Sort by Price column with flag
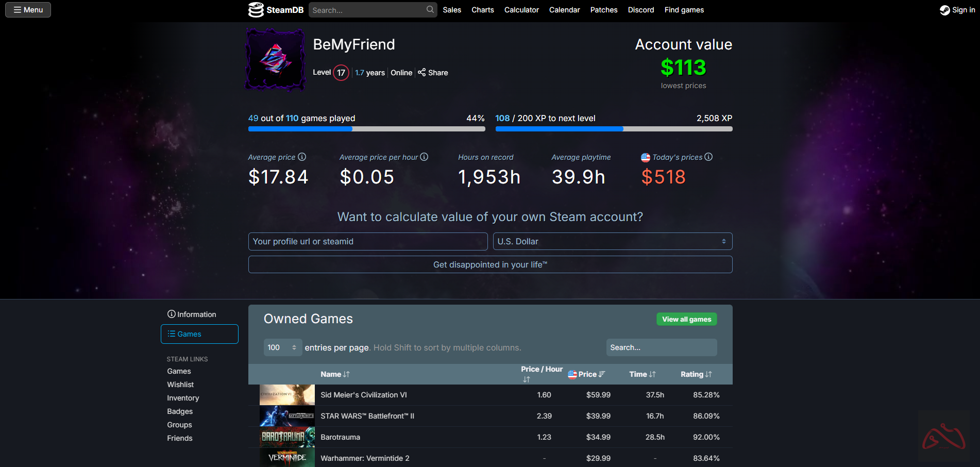 tap(586, 374)
